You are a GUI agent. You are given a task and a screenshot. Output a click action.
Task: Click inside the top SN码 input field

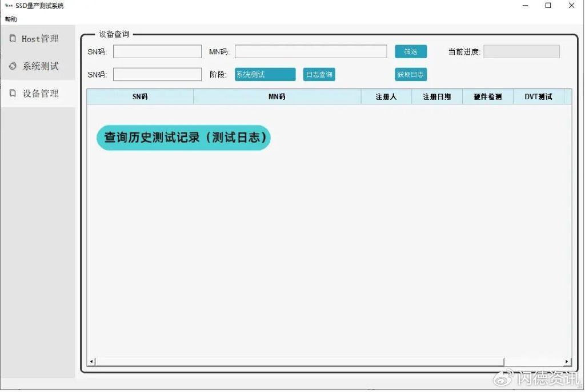tap(157, 51)
